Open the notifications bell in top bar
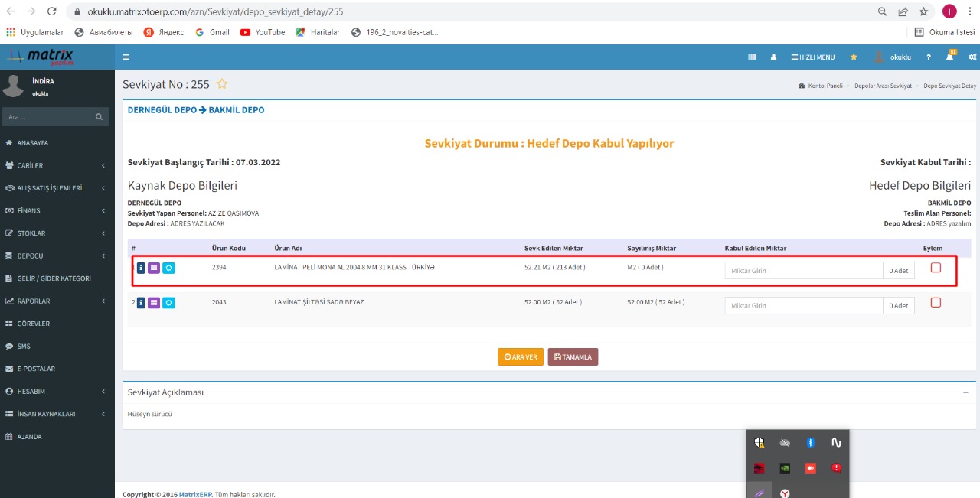The width and height of the screenshot is (980, 498). [950, 57]
